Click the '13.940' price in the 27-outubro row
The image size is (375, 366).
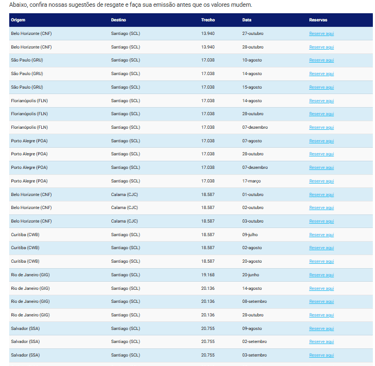[208, 34]
